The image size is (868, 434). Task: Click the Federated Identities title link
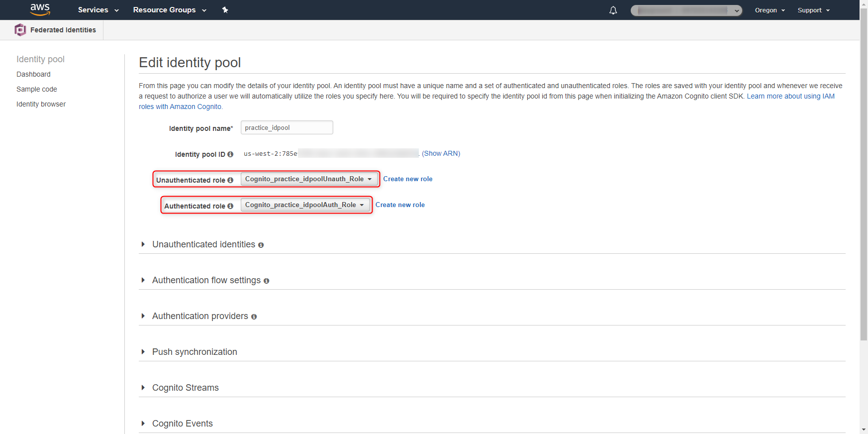tap(63, 30)
